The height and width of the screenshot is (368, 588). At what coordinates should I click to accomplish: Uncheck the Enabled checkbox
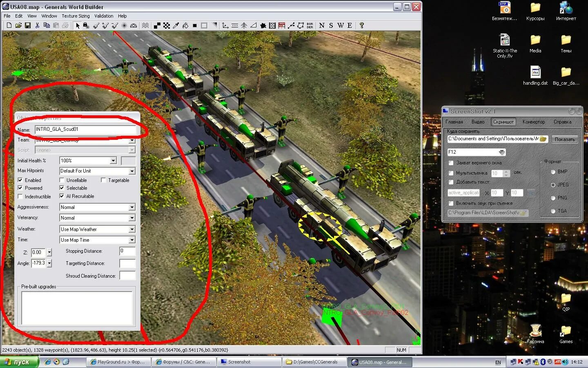tap(20, 180)
